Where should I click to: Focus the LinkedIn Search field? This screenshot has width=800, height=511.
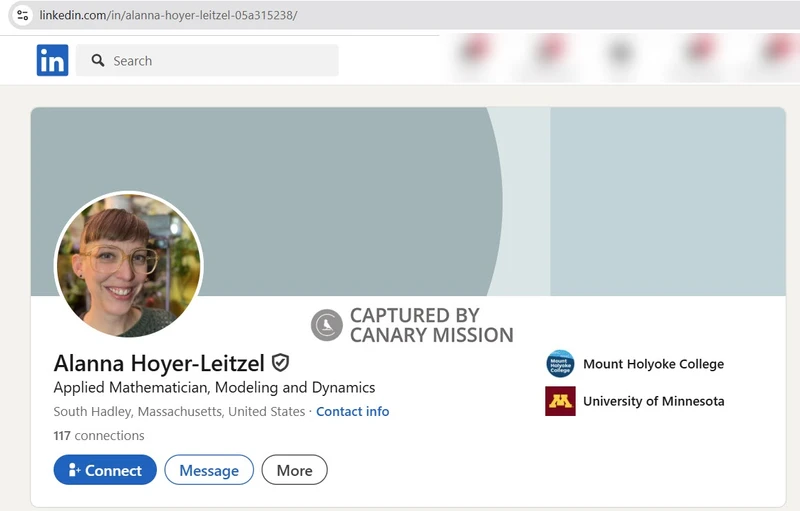(x=220, y=61)
